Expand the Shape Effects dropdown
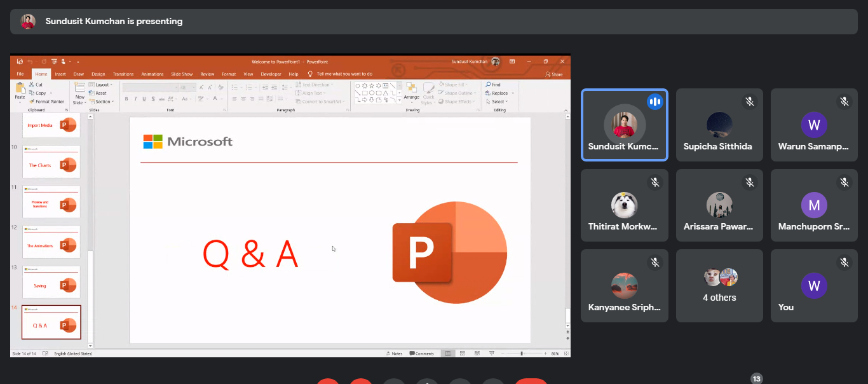This screenshot has height=384, width=868. point(456,102)
